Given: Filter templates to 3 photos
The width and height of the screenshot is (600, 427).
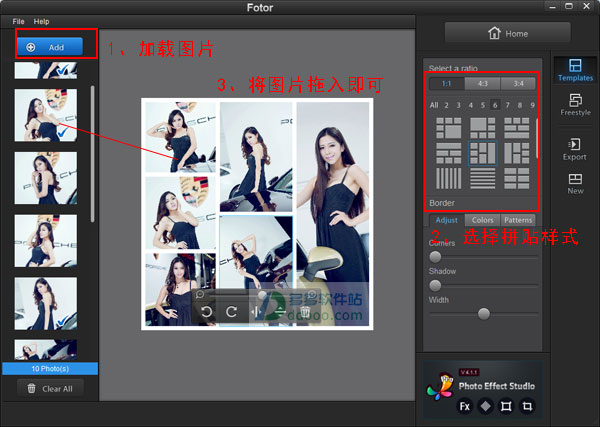Looking at the screenshot, I should click(x=458, y=105).
